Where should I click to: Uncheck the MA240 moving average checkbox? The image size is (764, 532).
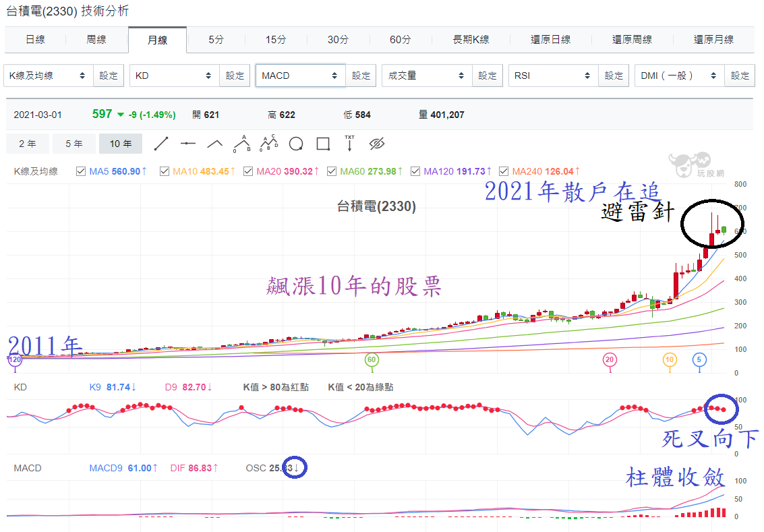[x=504, y=171]
